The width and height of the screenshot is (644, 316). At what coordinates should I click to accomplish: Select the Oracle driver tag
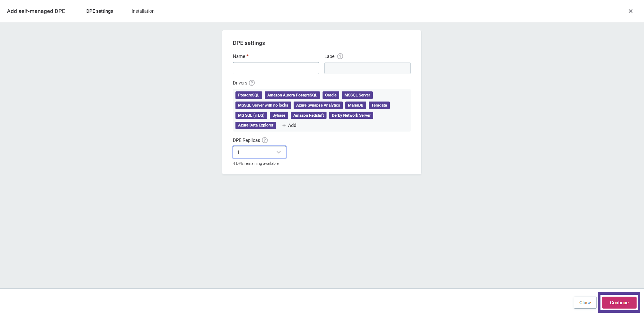(x=330, y=95)
